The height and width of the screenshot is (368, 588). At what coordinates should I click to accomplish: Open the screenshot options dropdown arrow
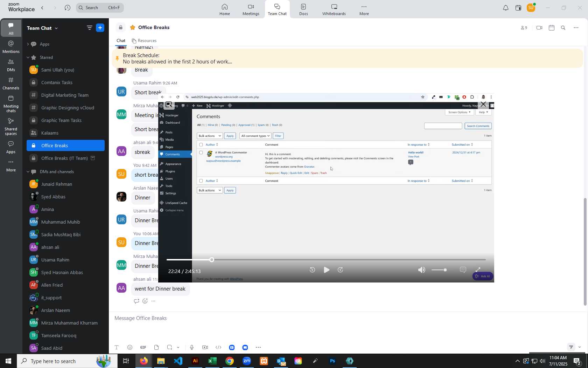(x=178, y=347)
